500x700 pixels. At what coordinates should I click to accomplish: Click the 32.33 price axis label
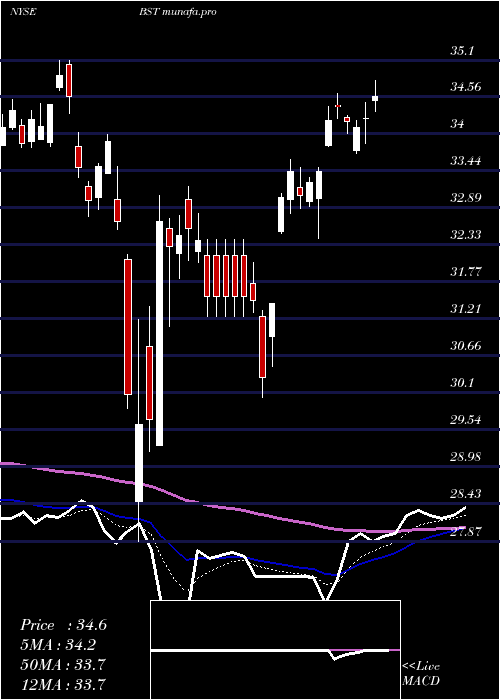[465, 236]
